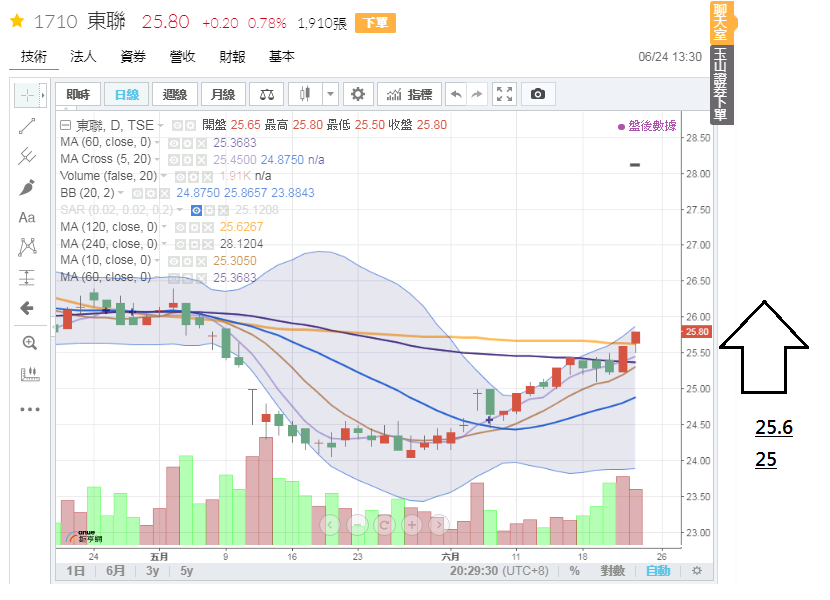830x600 pixels.
Task: Open candlestick chart style dropdown arrow
Action: tap(330, 94)
